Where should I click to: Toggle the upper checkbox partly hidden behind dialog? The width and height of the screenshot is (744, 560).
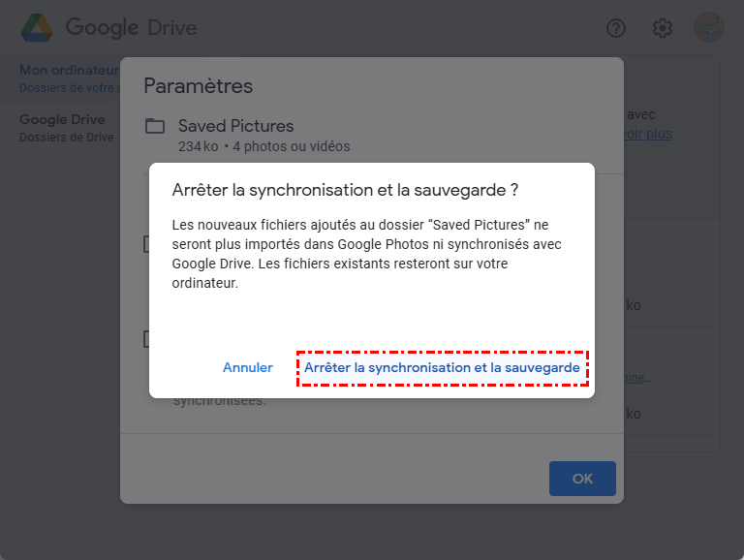pyautogui.click(x=146, y=244)
